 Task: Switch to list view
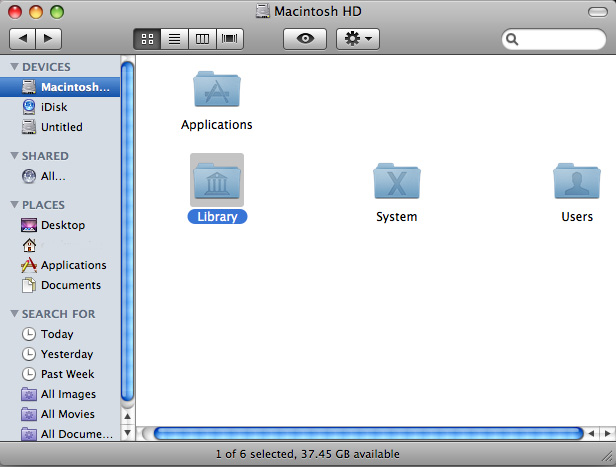pos(174,39)
